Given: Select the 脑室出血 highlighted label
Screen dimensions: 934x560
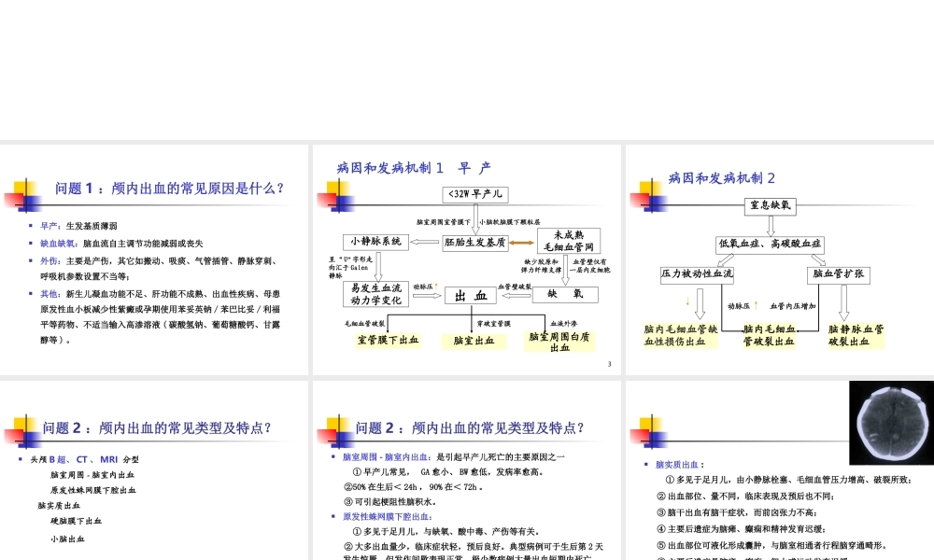Looking at the screenshot, I should [x=474, y=342].
